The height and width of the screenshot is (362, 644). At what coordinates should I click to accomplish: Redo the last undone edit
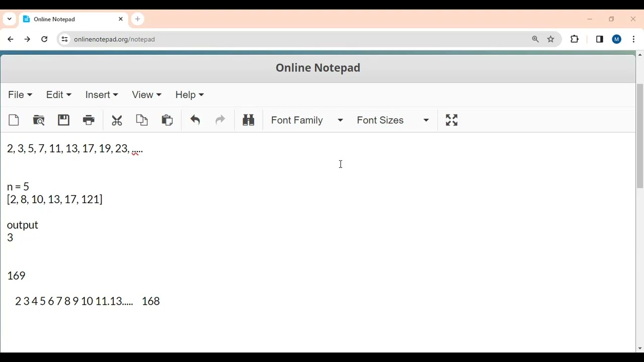click(x=220, y=120)
